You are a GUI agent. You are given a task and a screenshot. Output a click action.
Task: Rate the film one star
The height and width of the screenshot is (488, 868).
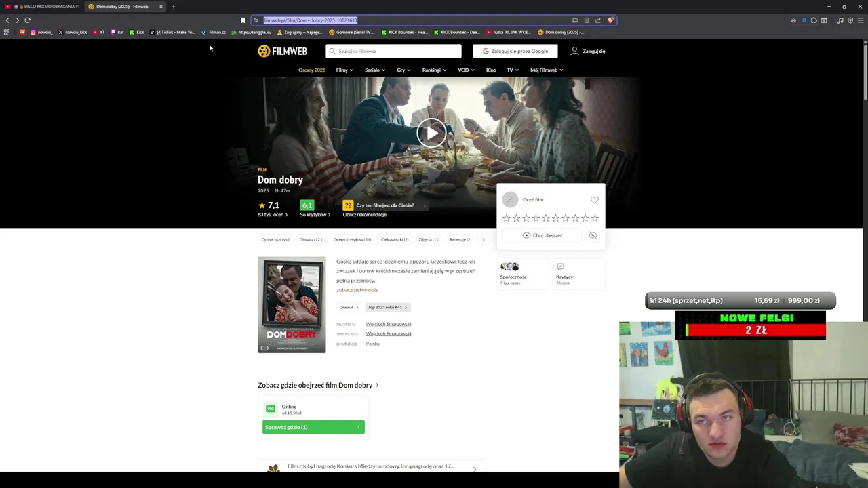pyautogui.click(x=507, y=218)
